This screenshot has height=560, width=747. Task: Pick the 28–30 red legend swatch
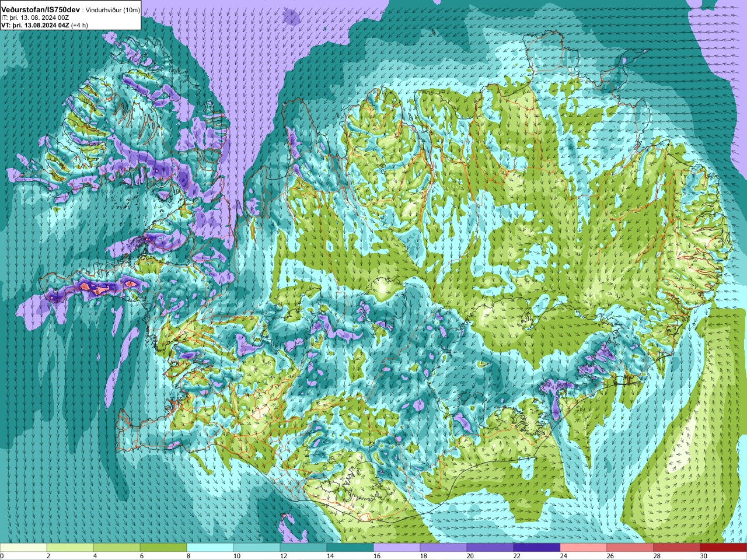click(677, 548)
